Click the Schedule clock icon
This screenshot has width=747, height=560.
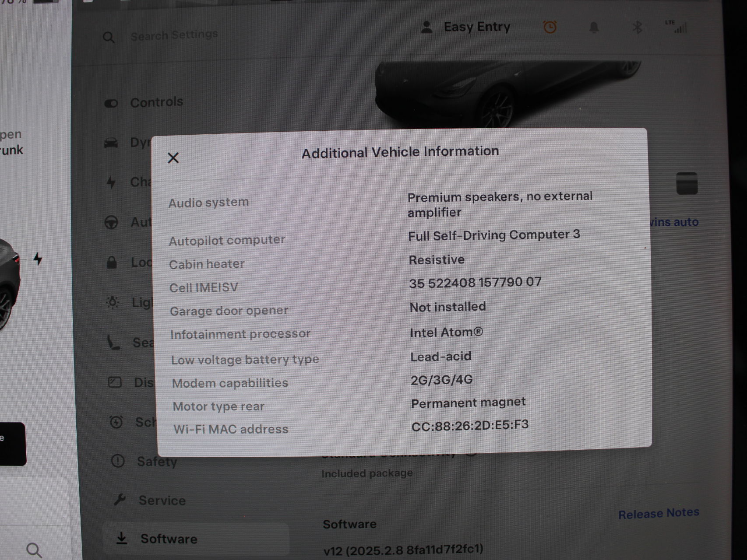pos(116,422)
